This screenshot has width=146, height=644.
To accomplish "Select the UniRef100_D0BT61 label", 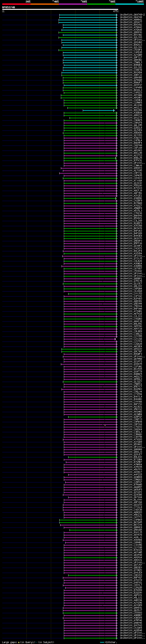I will [x=131, y=583].
